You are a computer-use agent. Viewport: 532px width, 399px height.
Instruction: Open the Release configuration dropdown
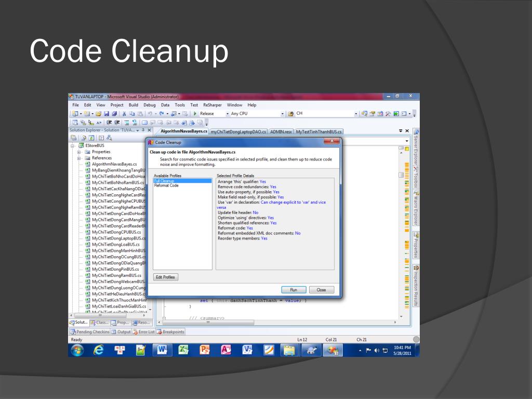pos(228,114)
